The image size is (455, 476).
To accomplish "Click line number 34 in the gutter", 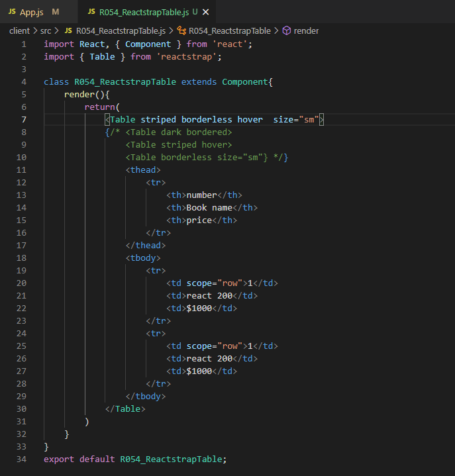I will [x=21, y=459].
